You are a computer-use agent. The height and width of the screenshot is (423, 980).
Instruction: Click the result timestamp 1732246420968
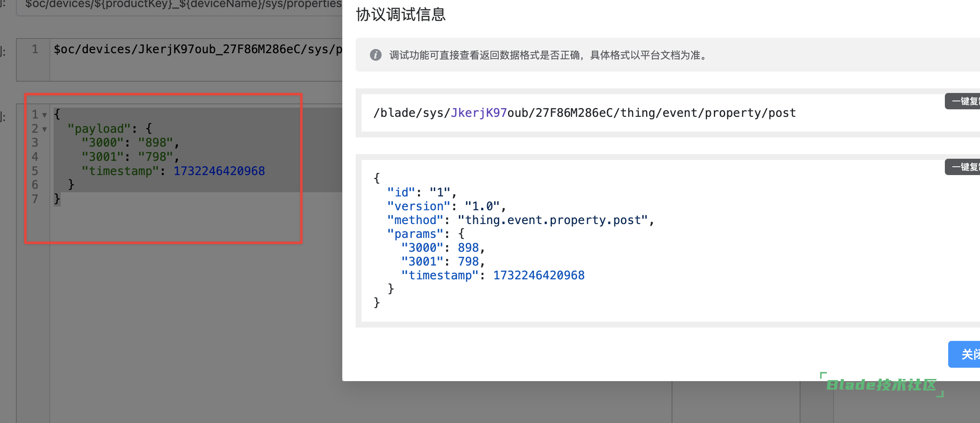click(539, 275)
